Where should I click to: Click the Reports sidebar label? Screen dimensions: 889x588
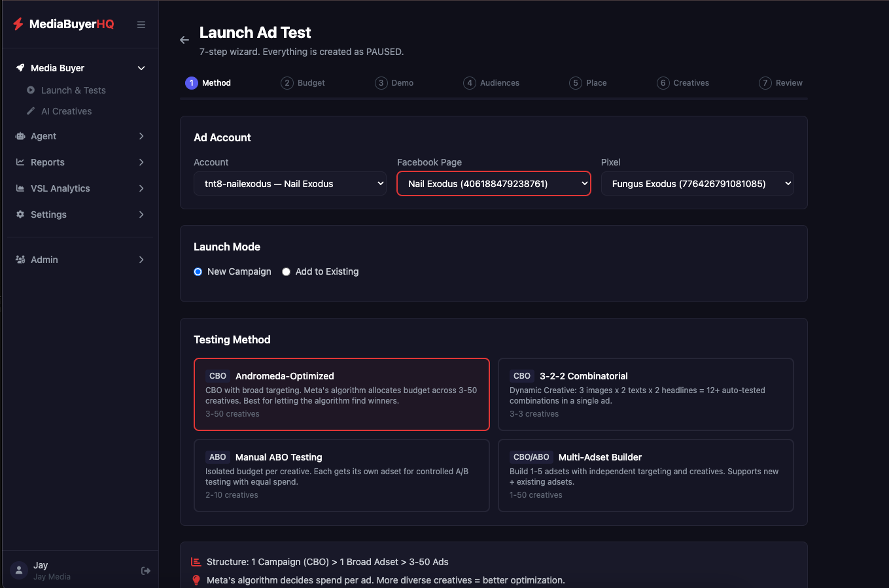click(x=48, y=162)
